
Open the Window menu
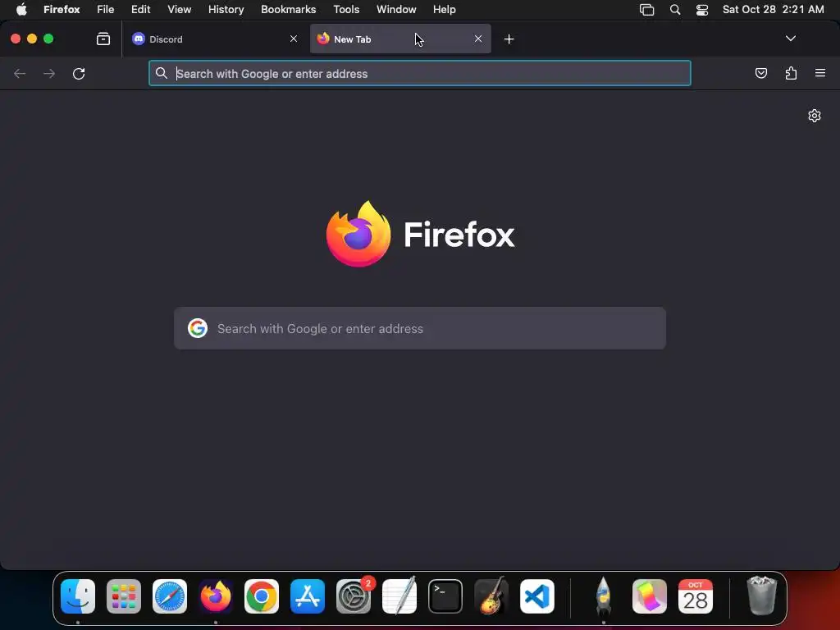(x=396, y=9)
